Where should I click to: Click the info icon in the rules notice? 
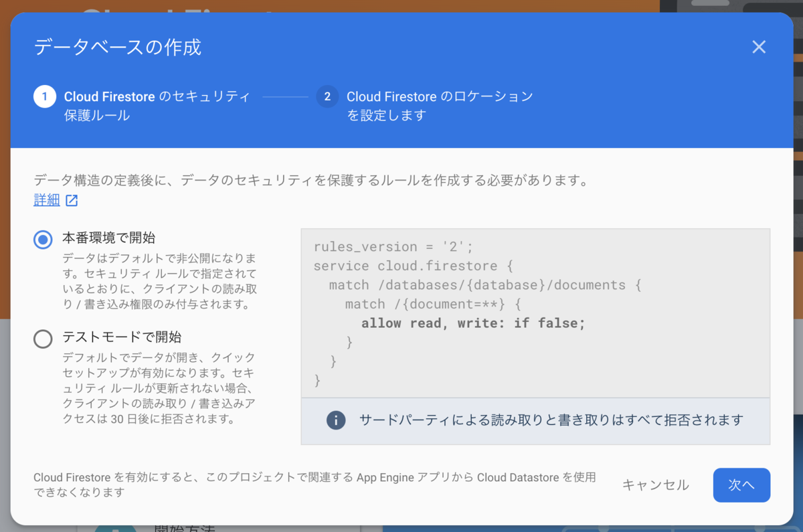pos(336,420)
